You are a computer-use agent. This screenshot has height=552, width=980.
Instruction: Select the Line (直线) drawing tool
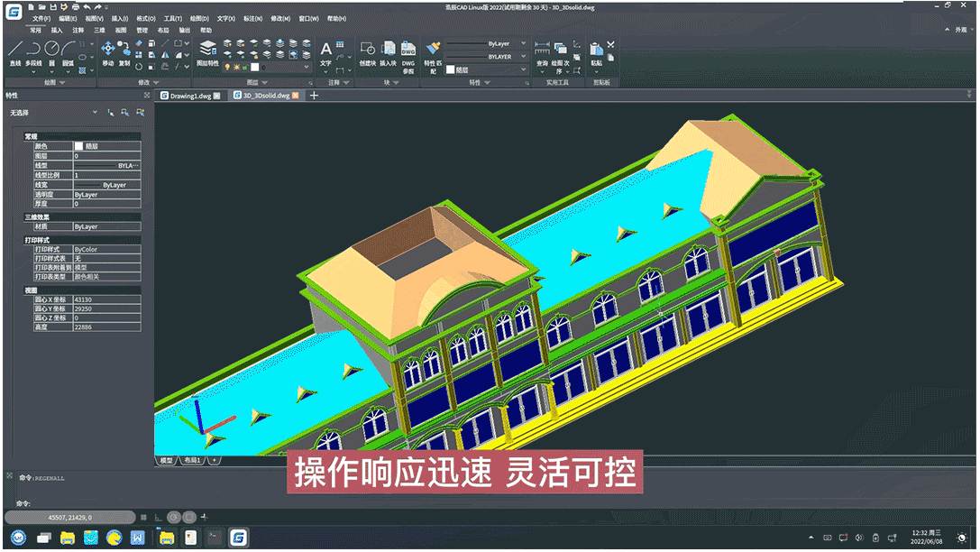click(15, 52)
